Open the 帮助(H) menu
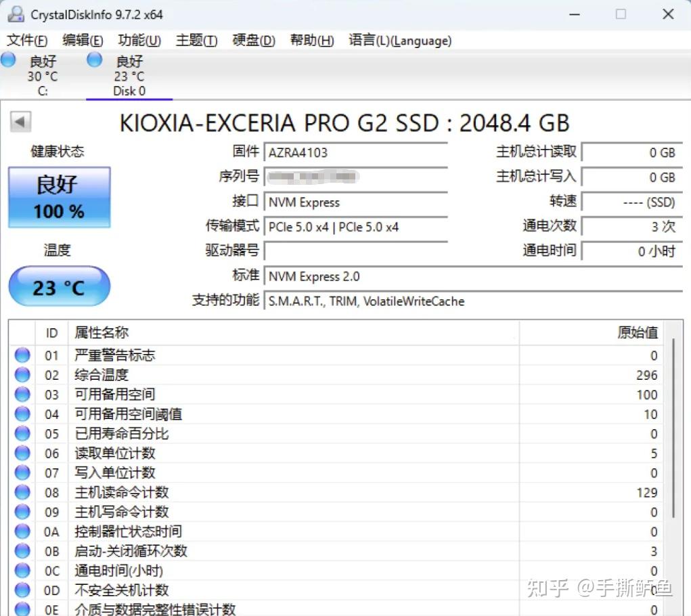This screenshot has height=616, width=691. tap(312, 41)
